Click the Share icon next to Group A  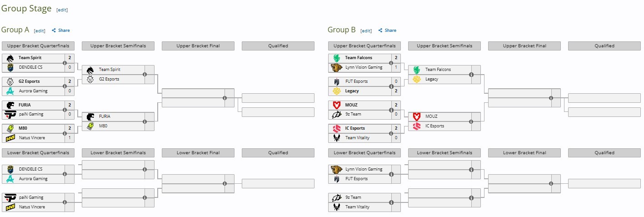[x=54, y=30]
